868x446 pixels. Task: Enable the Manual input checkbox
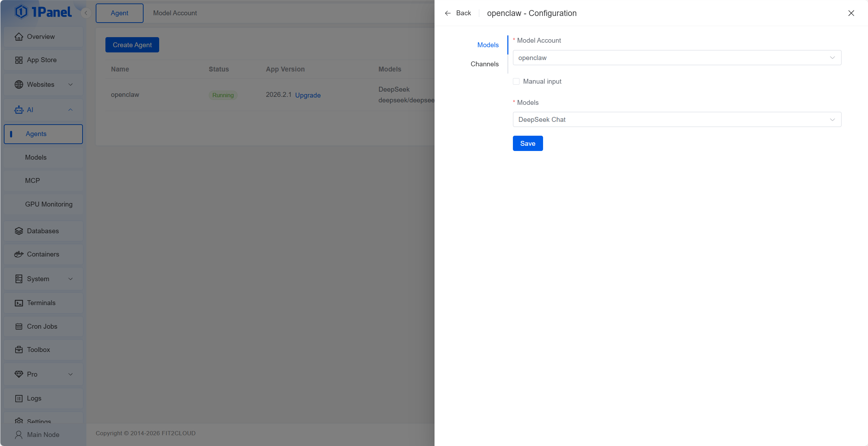pos(516,82)
